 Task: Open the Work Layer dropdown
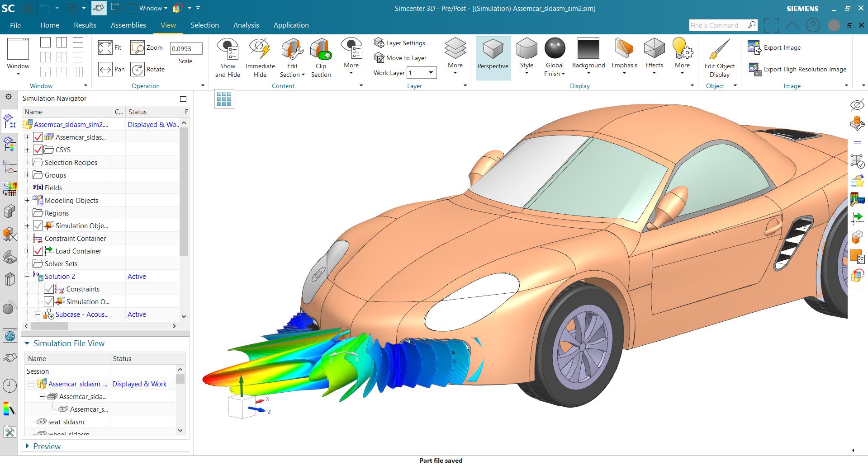tap(430, 73)
